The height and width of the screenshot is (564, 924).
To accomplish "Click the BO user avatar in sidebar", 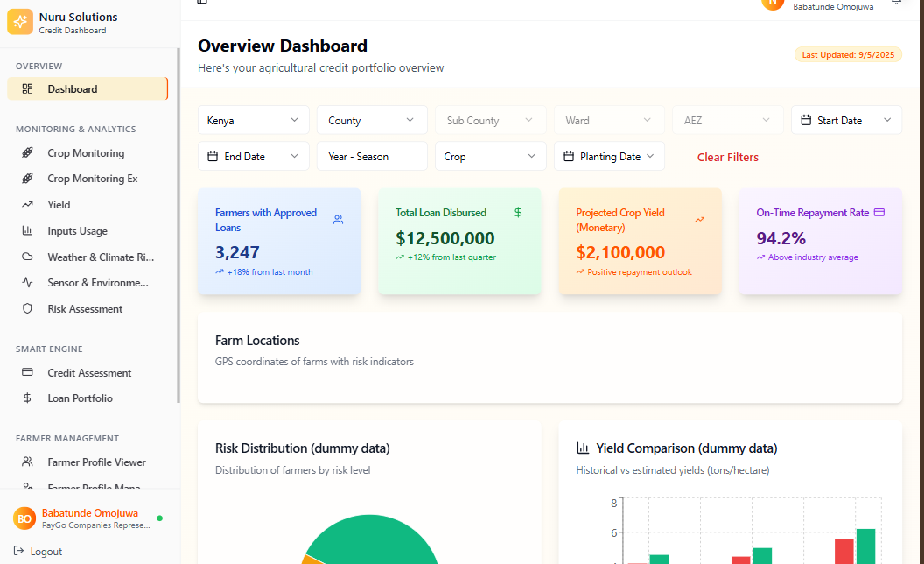I will click(x=24, y=518).
